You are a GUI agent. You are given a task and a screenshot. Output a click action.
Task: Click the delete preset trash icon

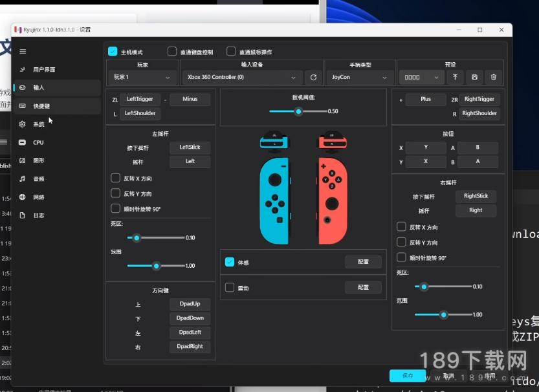[494, 78]
